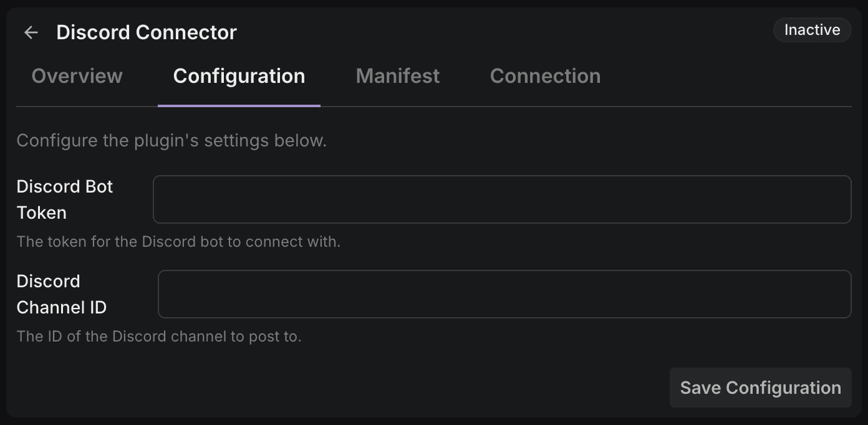The width and height of the screenshot is (868, 425).
Task: Click the channel ID description text
Action: coord(158,336)
